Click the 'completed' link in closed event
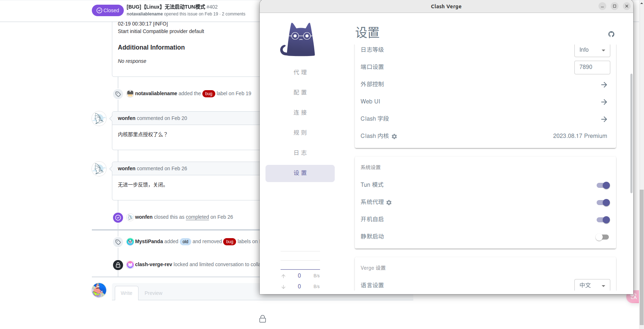Viewport: 644px width, 329px height. coord(197,217)
